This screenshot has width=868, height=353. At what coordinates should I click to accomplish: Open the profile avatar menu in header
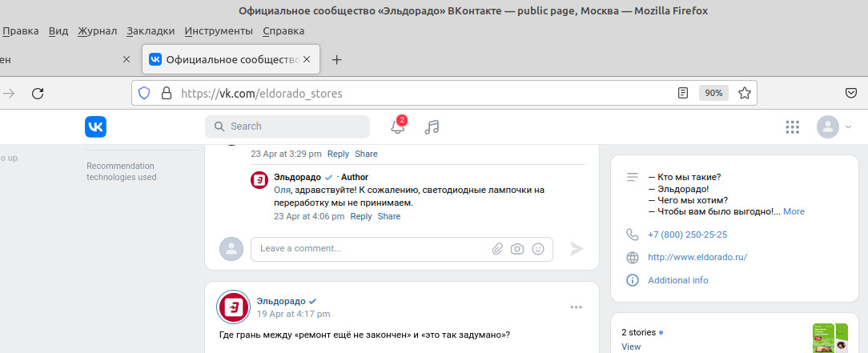coord(828,127)
